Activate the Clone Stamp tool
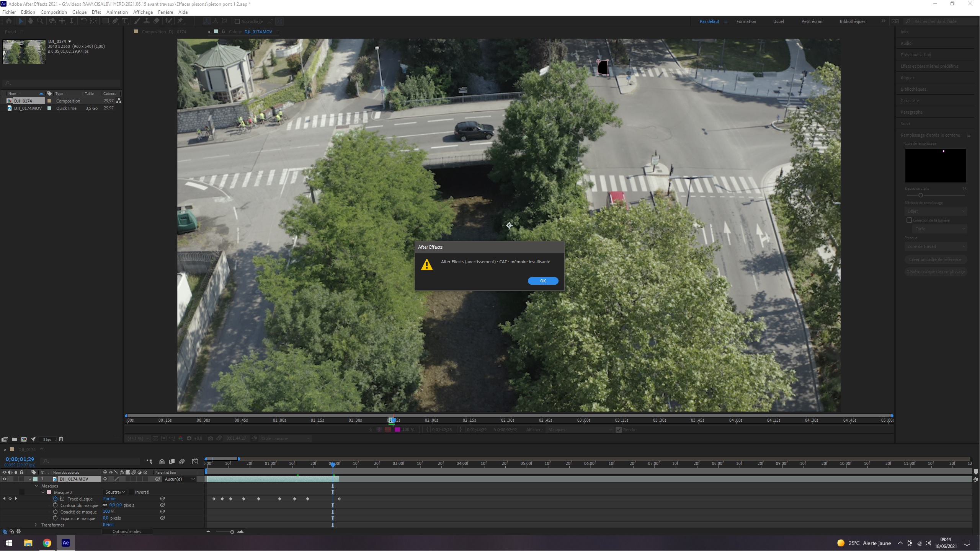 coord(147,21)
